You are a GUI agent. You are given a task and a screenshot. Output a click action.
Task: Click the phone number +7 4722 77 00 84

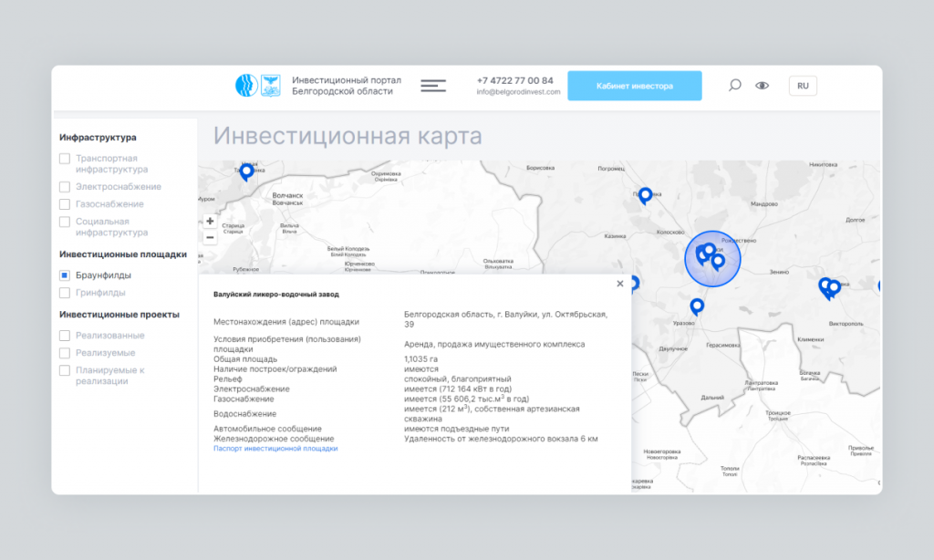point(514,80)
